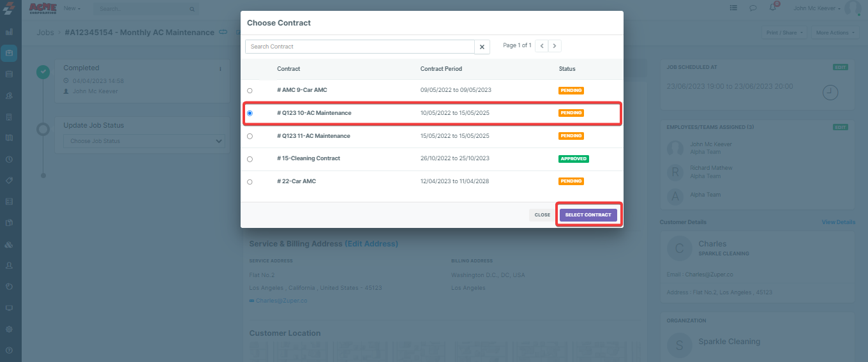Click the jobs briefcase icon in sidebar
Image resolution: width=868 pixels, height=362 pixels.
tap(9, 53)
